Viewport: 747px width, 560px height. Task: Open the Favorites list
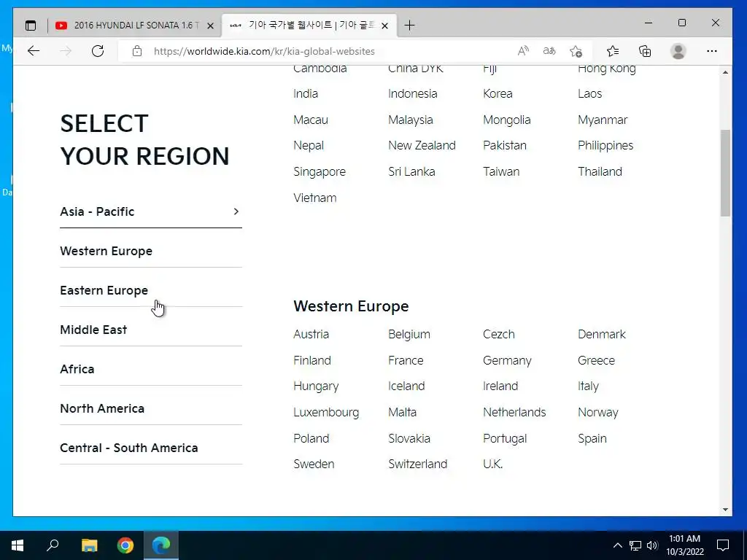click(613, 51)
